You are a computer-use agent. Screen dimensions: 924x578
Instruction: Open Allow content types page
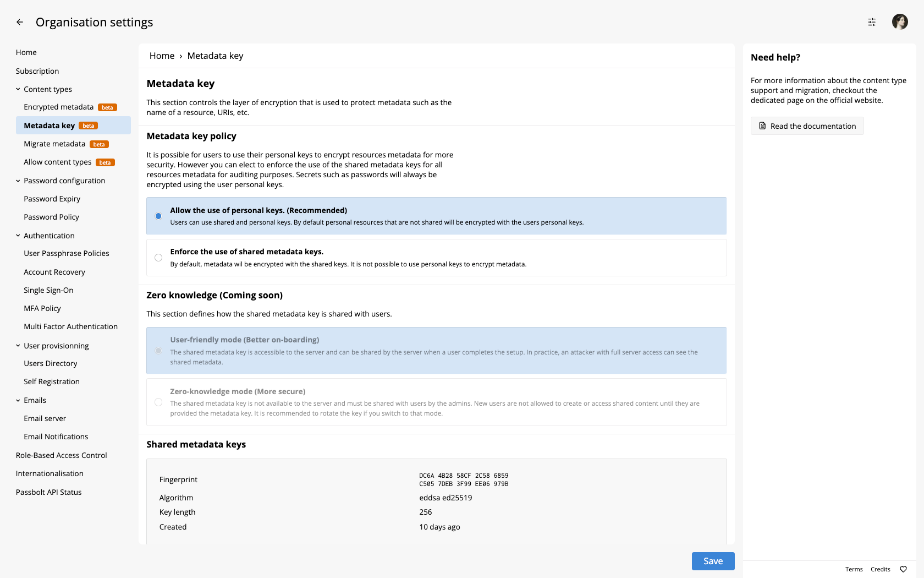coord(58,162)
